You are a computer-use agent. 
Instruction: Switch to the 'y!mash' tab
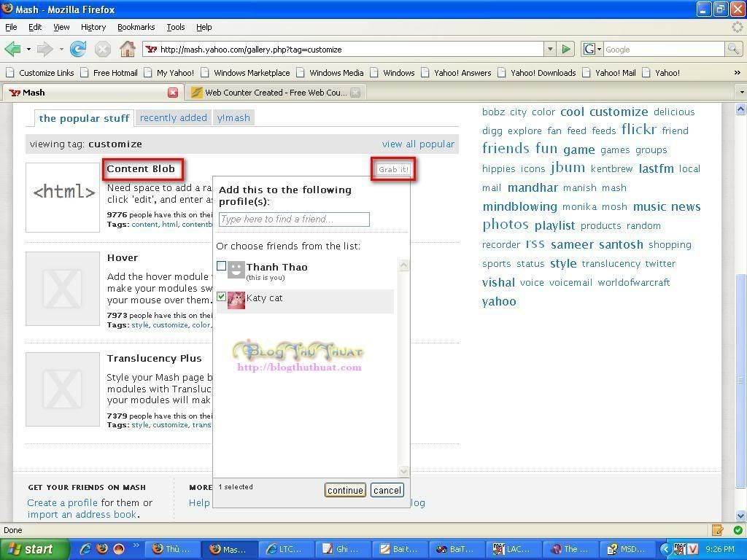pyautogui.click(x=233, y=117)
